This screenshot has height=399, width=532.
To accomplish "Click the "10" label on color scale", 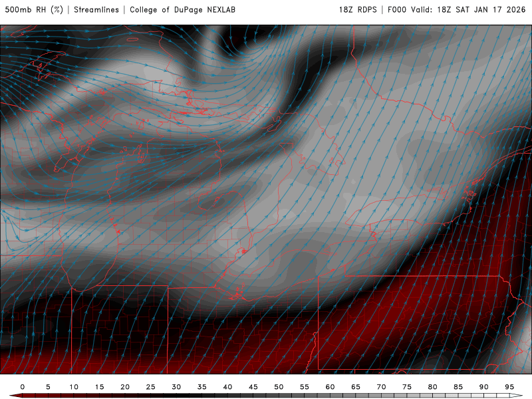I will (74, 387).
